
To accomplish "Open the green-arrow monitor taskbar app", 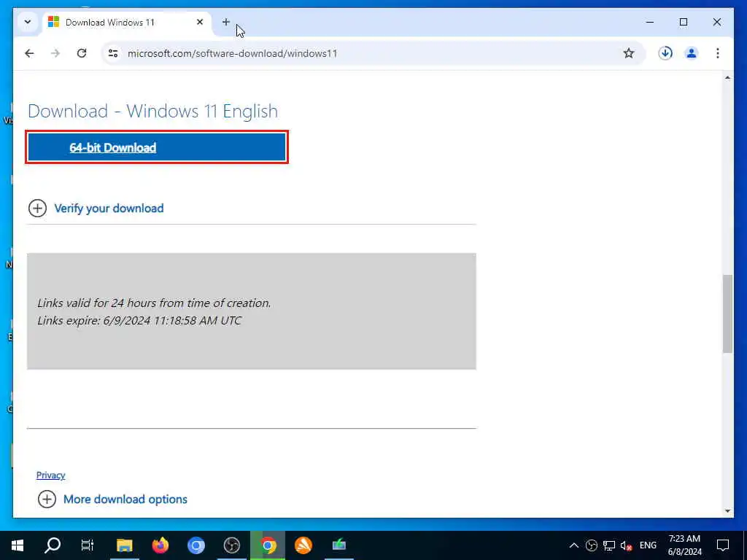I will (x=339, y=545).
